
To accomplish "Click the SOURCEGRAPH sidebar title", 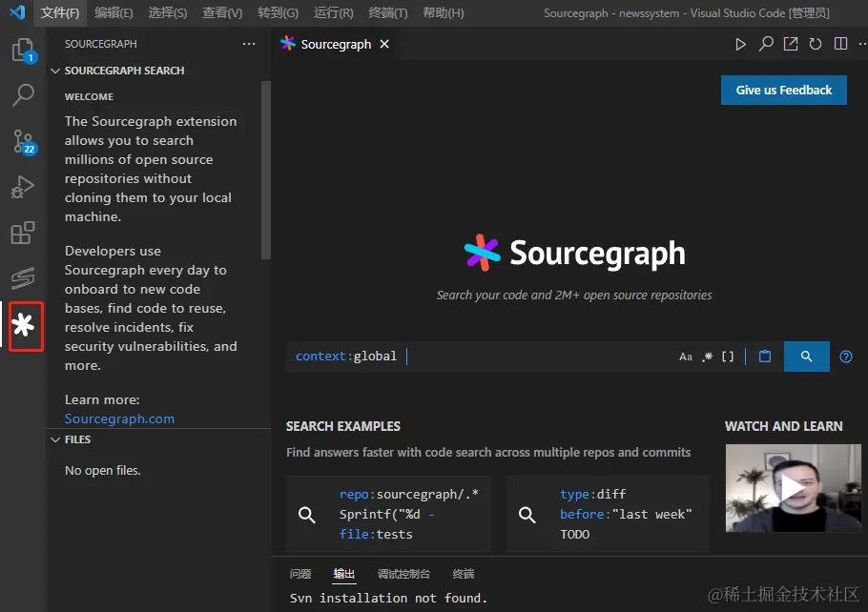I will coord(101,44).
